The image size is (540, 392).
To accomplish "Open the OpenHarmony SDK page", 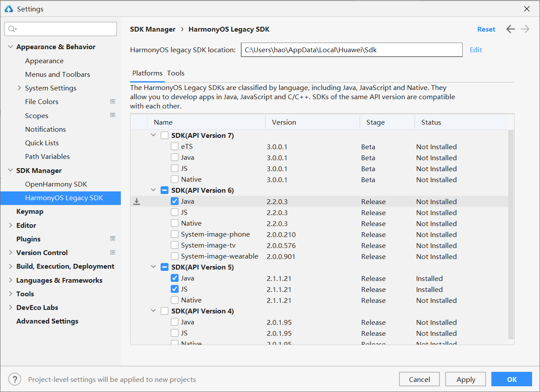I will [56, 184].
